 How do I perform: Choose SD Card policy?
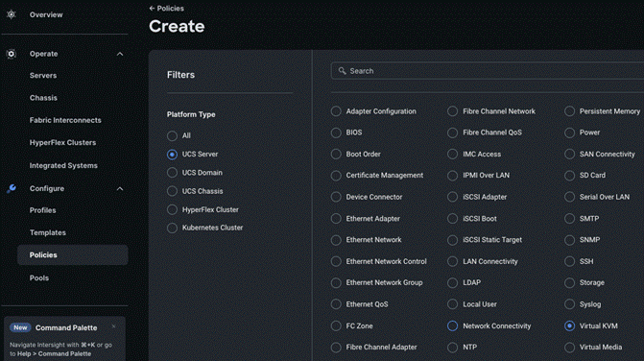pos(569,176)
